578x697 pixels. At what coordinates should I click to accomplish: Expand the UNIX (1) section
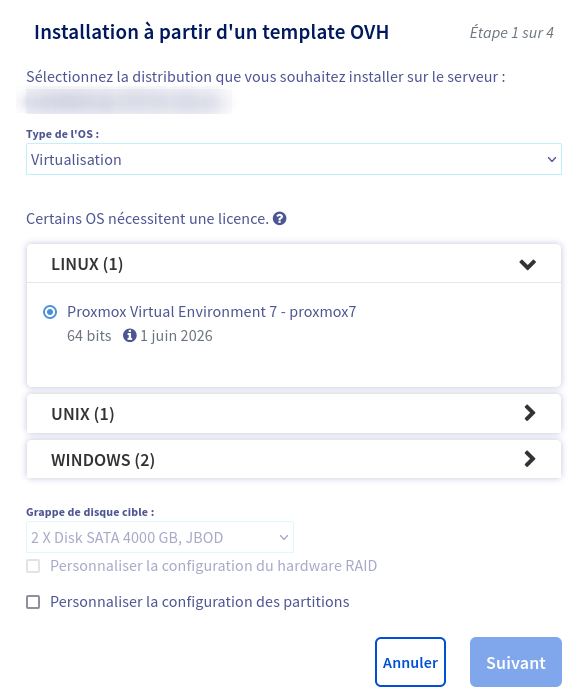294,413
